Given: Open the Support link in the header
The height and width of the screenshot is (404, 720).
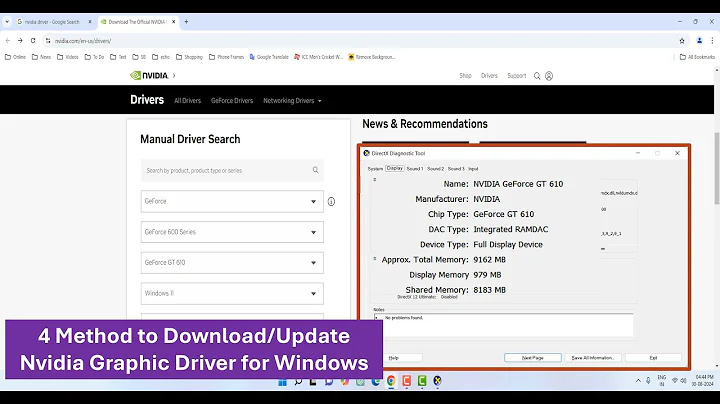Looking at the screenshot, I should 517,76.
